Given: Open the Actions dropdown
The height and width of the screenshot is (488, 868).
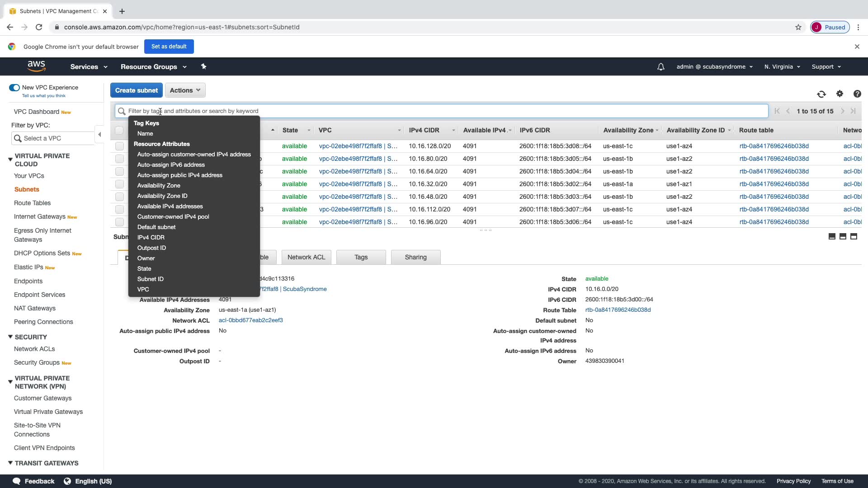Looking at the screenshot, I should coord(185,90).
